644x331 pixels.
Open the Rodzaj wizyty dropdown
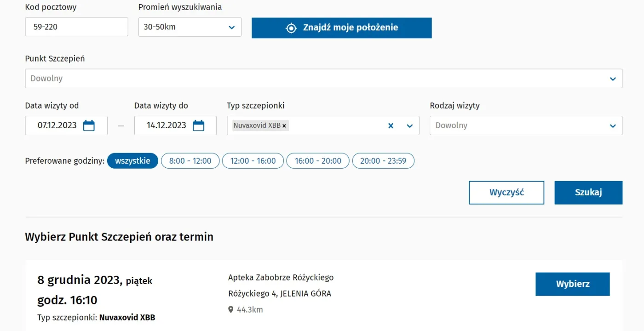coord(526,126)
